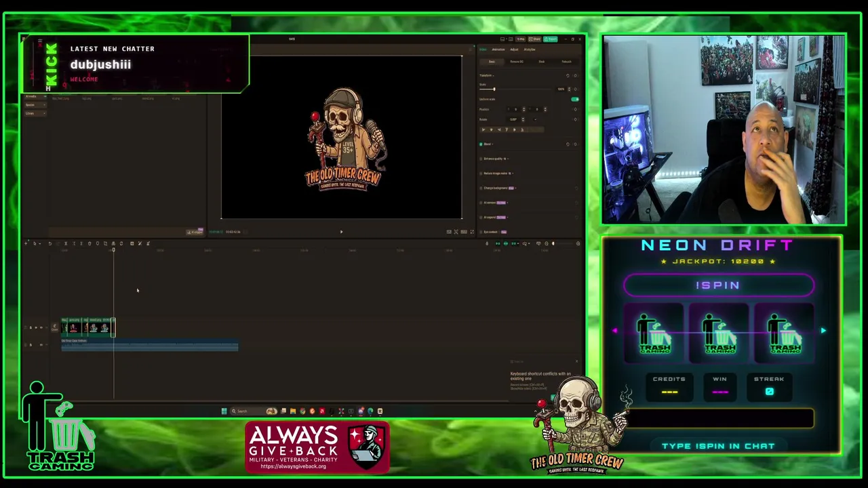This screenshot has width=868, height=488.
Task: Collapse the Transform section
Action: click(x=493, y=76)
